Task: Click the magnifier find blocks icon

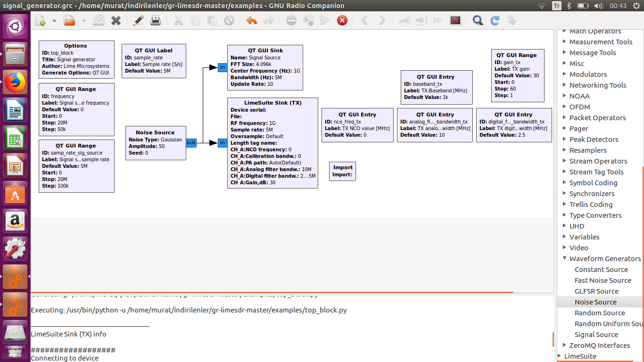Action: 478,21
